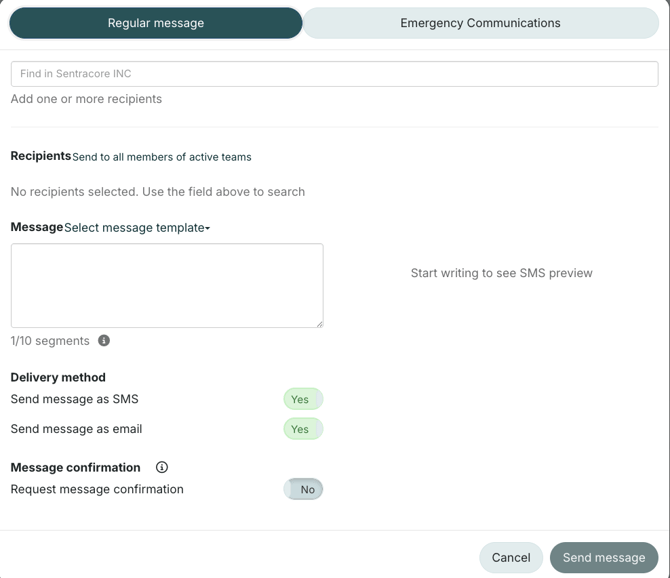The width and height of the screenshot is (670, 578).
Task: Click the segments info icon
Action: 104,341
